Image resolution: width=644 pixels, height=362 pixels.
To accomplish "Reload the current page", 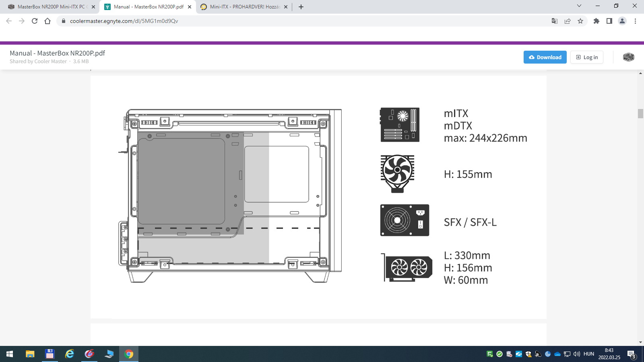I will point(35,21).
